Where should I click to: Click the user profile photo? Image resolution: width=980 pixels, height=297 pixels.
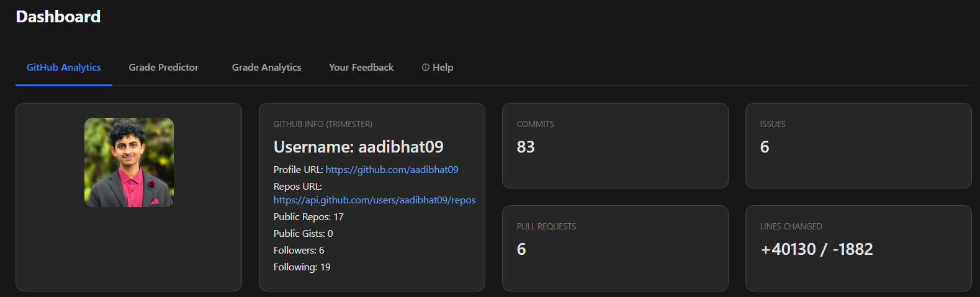click(129, 162)
